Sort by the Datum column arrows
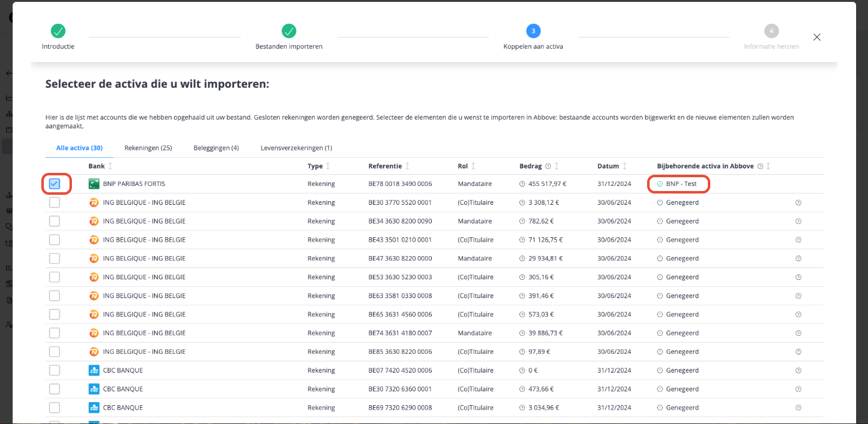The height and width of the screenshot is (424, 868). click(x=625, y=166)
